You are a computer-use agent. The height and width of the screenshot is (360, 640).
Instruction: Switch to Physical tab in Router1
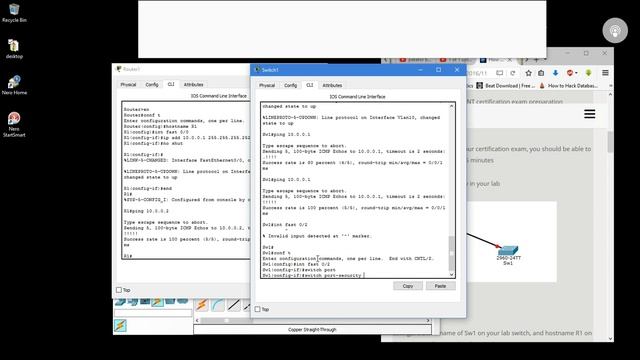[x=128, y=84]
